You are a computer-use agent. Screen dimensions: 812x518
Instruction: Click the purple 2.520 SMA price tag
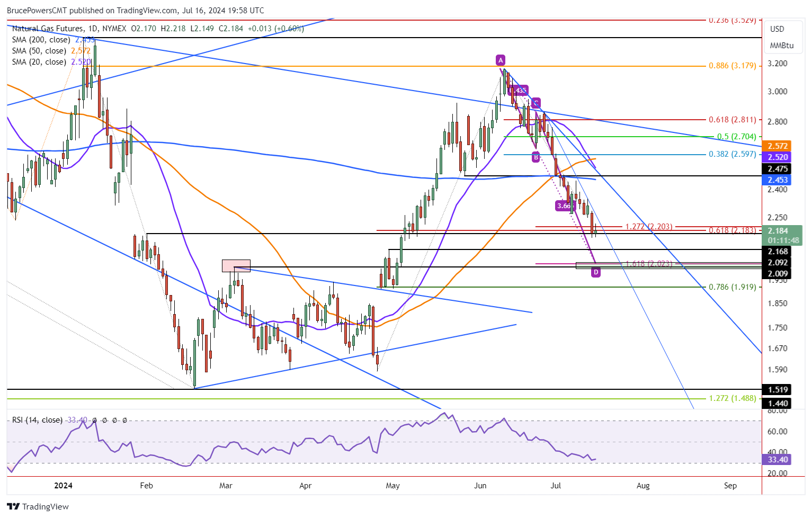tap(778, 157)
